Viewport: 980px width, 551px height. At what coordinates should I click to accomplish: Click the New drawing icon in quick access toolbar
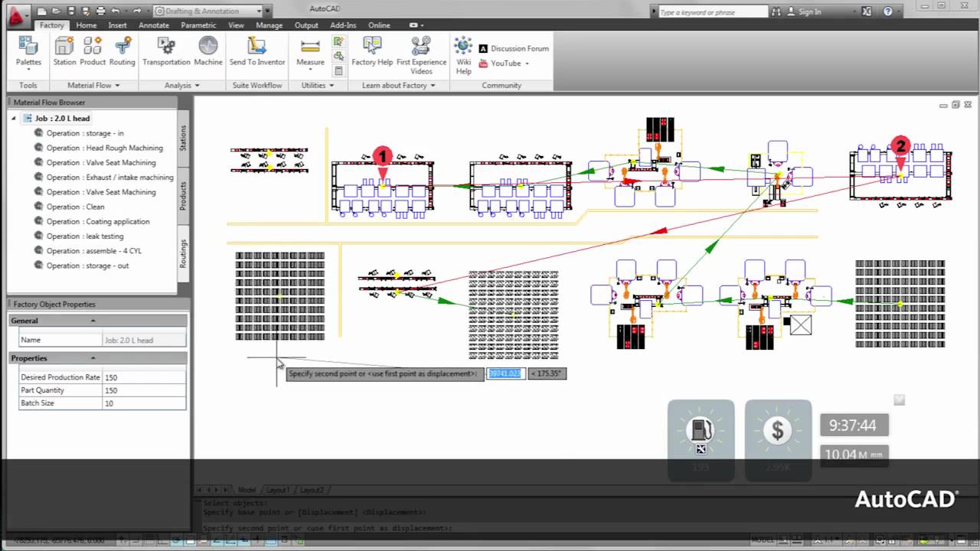(x=42, y=11)
